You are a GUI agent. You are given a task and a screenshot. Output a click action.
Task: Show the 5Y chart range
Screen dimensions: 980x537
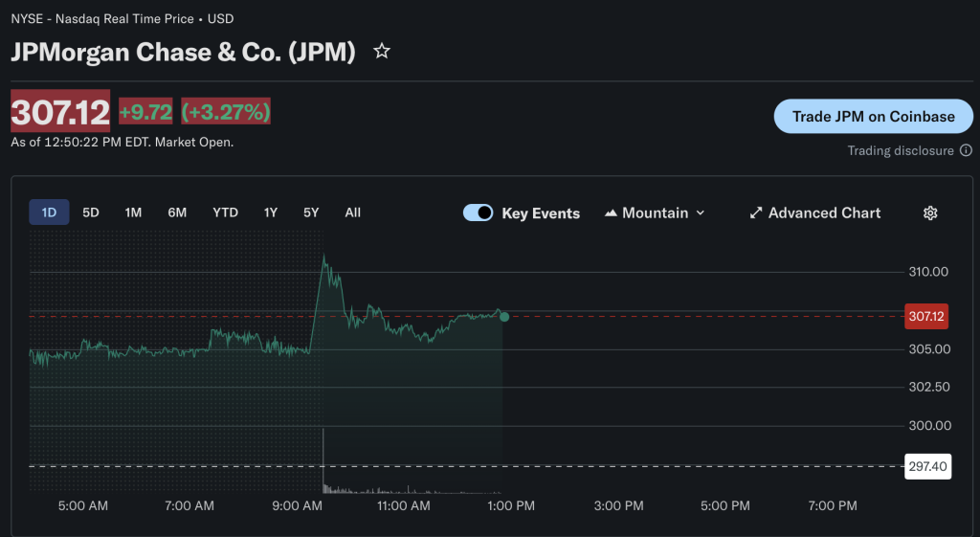click(x=311, y=213)
